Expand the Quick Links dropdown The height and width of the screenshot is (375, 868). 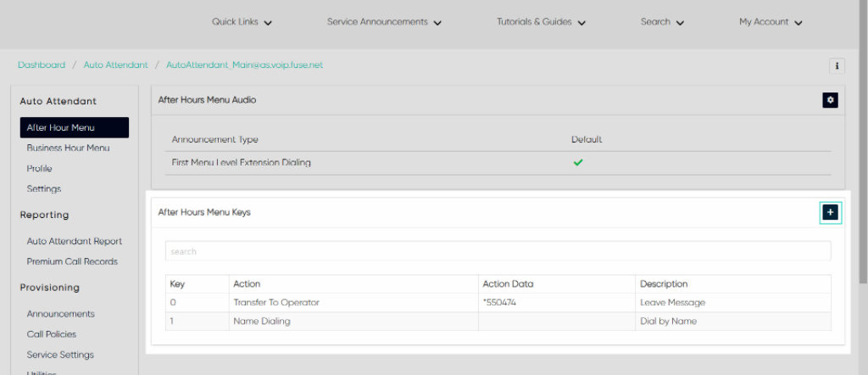pos(242,22)
